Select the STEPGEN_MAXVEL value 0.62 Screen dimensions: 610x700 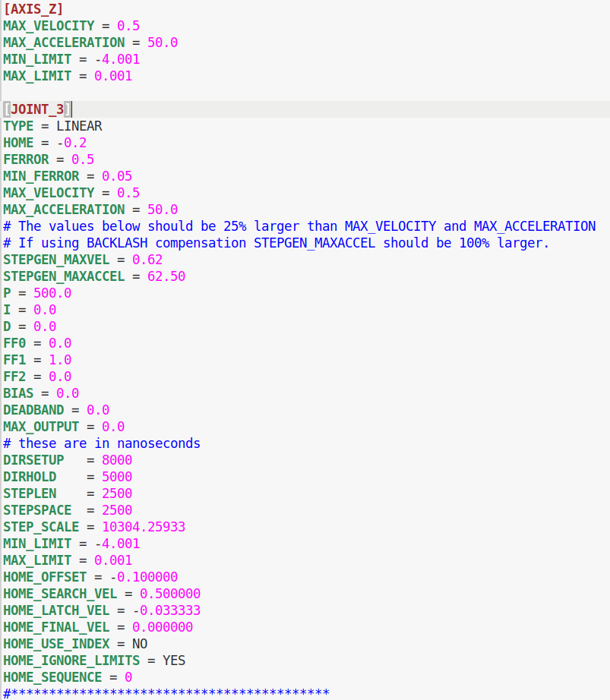[147, 260]
